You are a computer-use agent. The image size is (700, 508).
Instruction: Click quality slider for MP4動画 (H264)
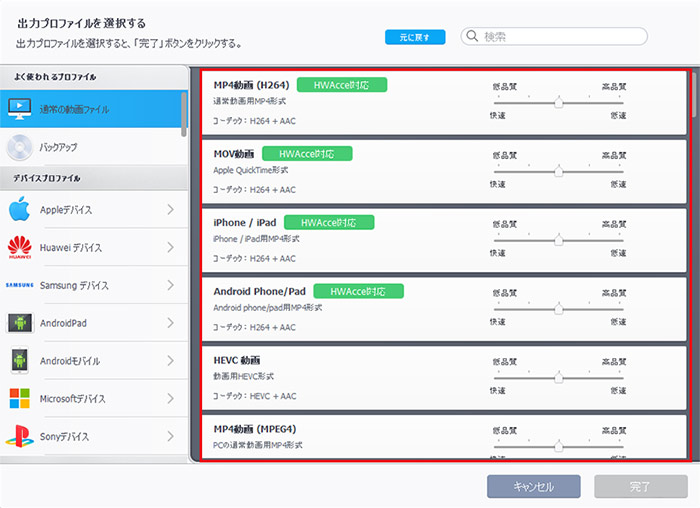[558, 102]
